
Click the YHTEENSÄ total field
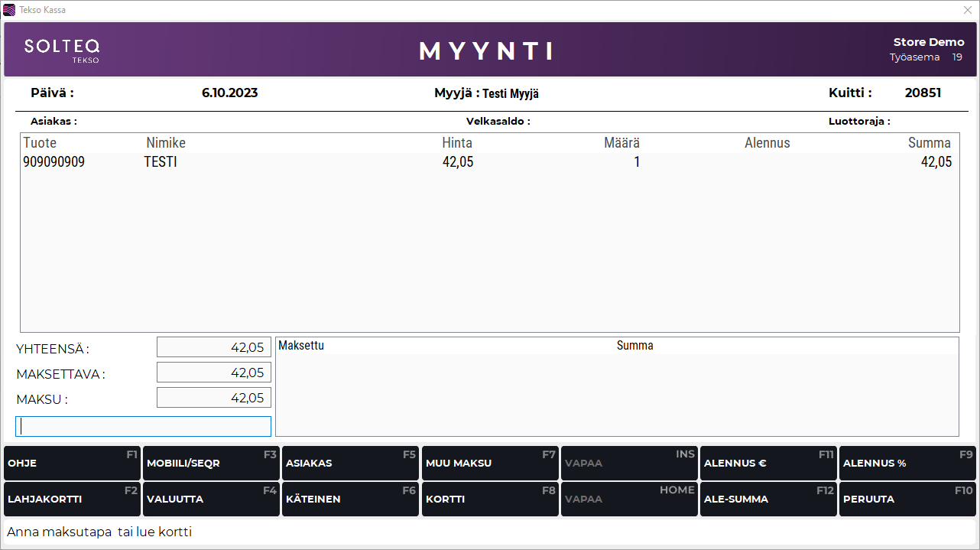tap(214, 347)
